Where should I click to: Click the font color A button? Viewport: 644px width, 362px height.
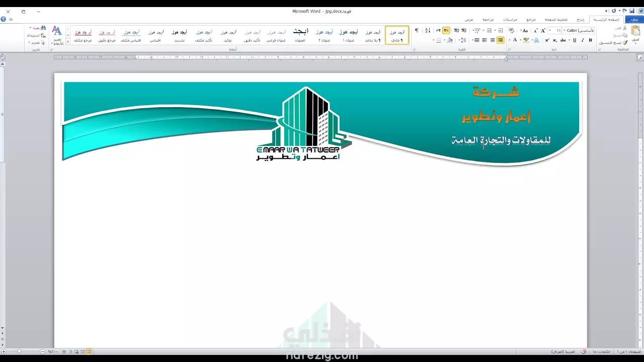[x=515, y=40]
